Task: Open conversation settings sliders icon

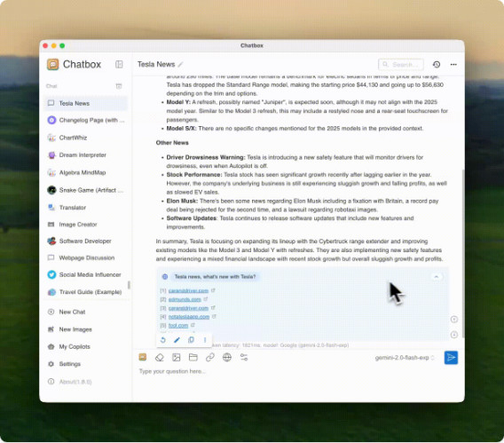Action: (x=244, y=357)
